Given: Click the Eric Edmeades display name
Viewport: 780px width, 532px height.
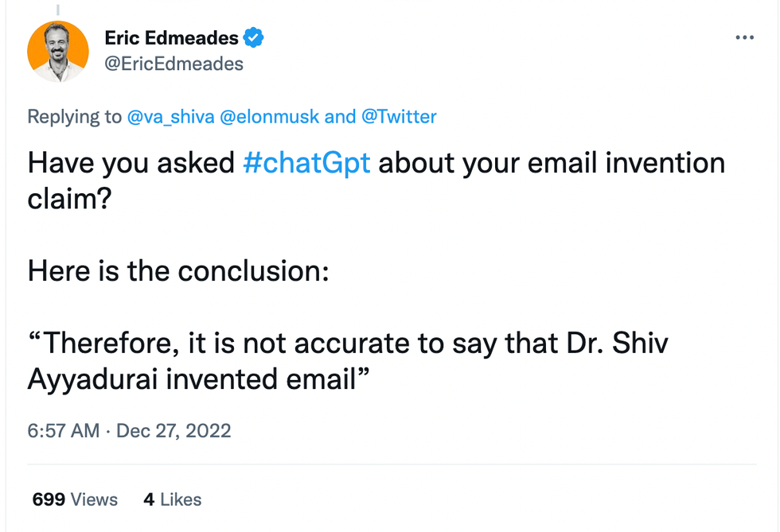Looking at the screenshot, I should point(171,37).
